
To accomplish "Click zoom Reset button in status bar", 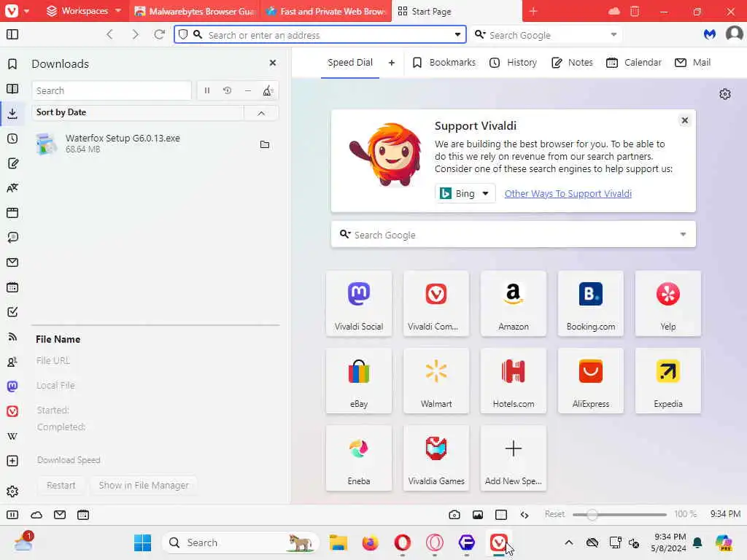I will click(x=554, y=514).
